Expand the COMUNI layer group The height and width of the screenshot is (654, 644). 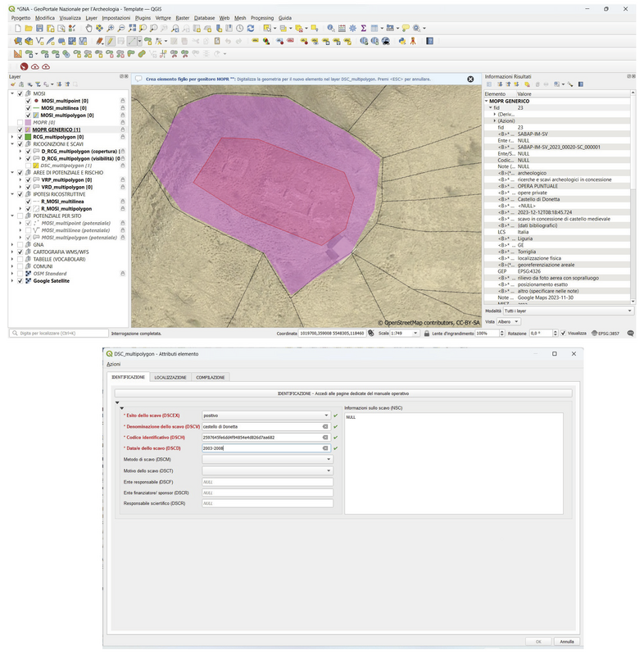[x=12, y=266]
